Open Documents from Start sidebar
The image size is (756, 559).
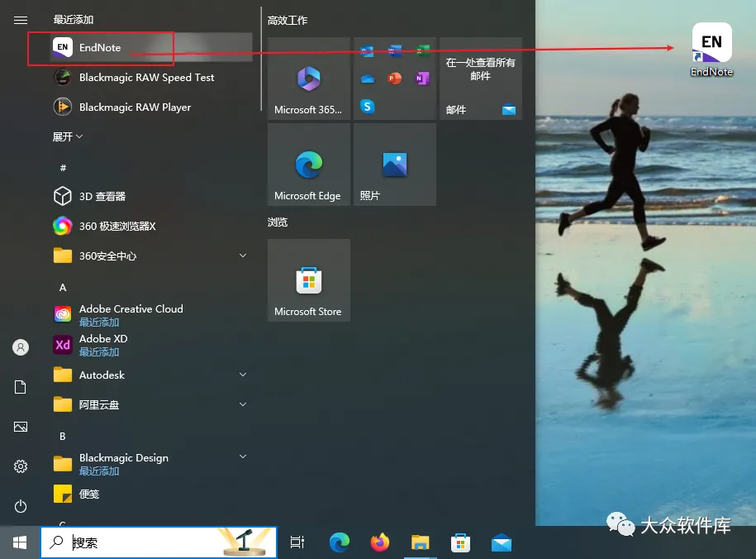(x=21, y=387)
